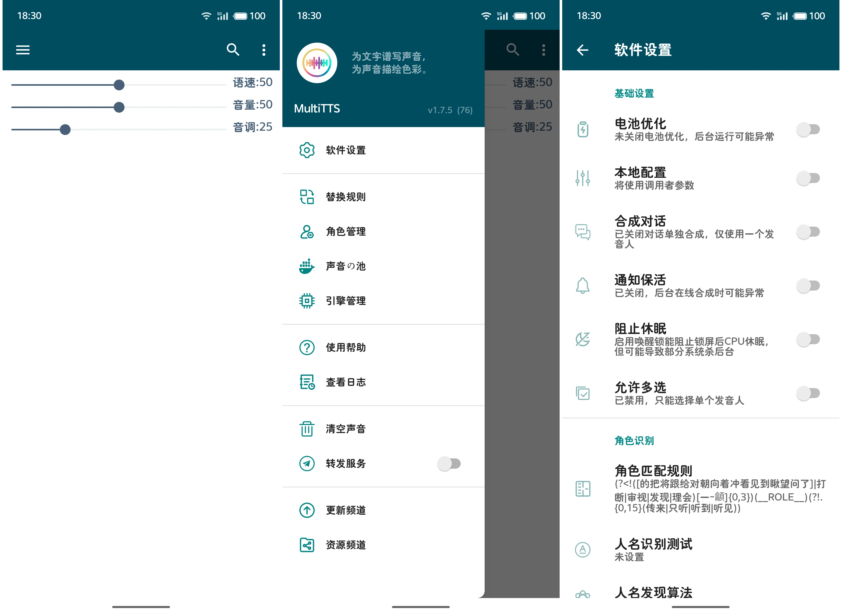Click the 音调 slider handle
The height and width of the screenshot is (616, 842).
(x=65, y=130)
